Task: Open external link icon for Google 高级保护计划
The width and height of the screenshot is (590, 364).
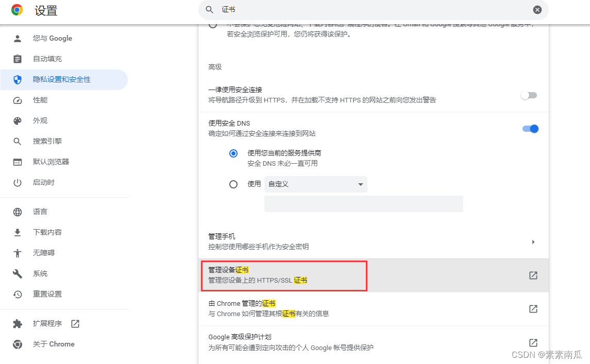Action: (533, 342)
